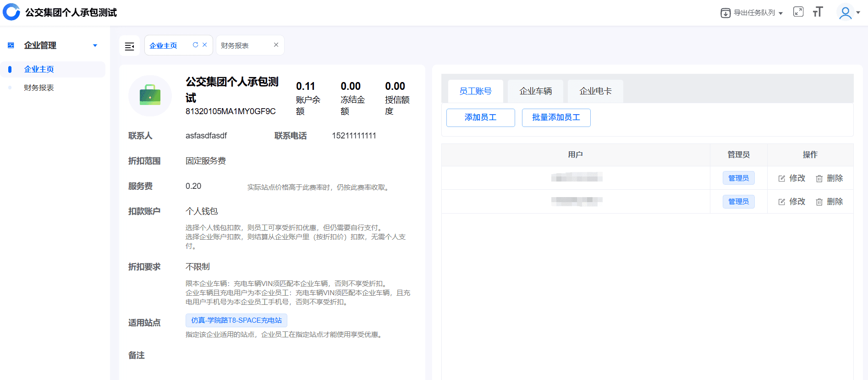
Task: Delete the second employee row
Action: pyautogui.click(x=830, y=202)
